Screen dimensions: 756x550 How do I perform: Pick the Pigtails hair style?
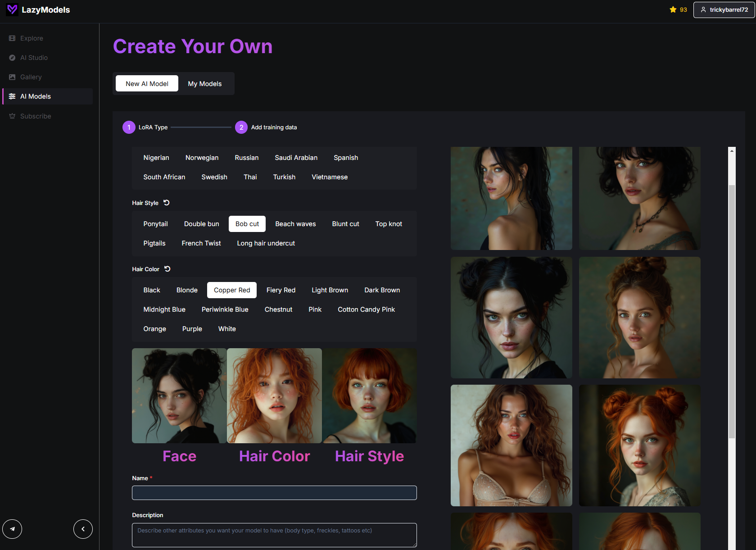pos(154,243)
